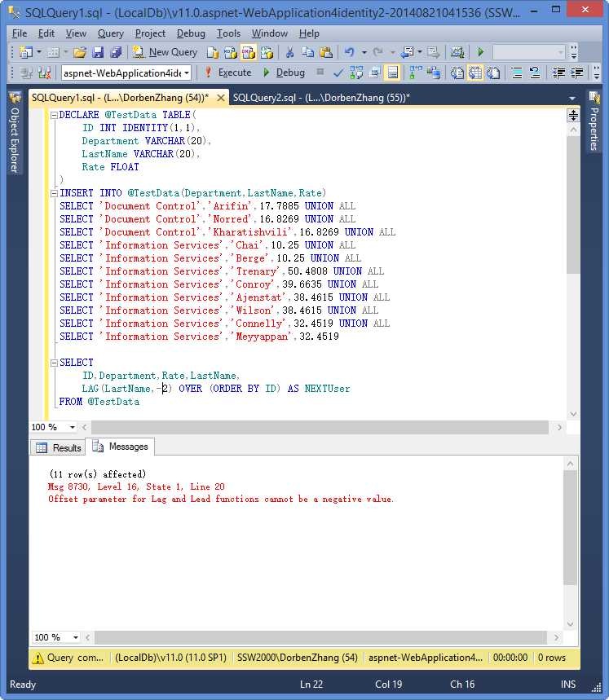The width and height of the screenshot is (609, 700).
Task: Switch to the Results tab
Action: coord(59,447)
